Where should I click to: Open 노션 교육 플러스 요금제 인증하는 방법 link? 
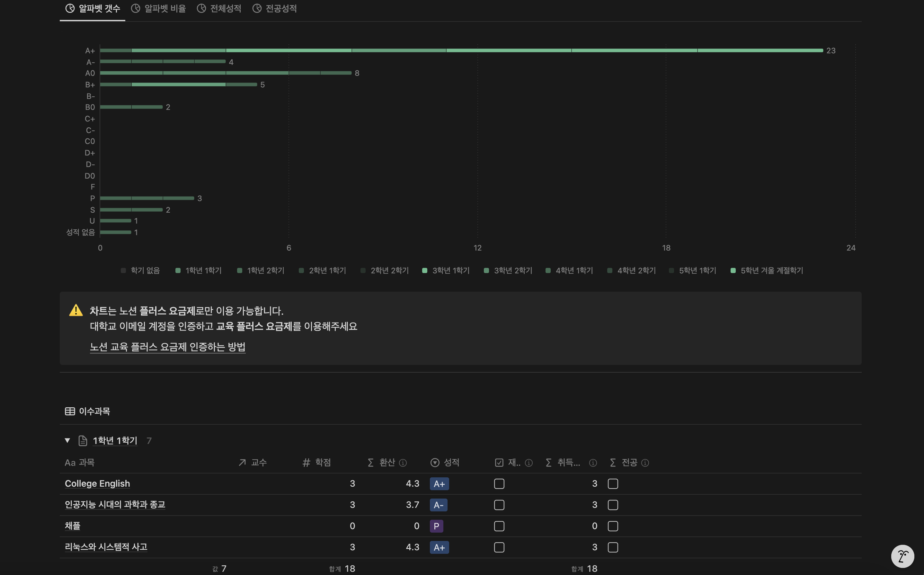tap(167, 347)
